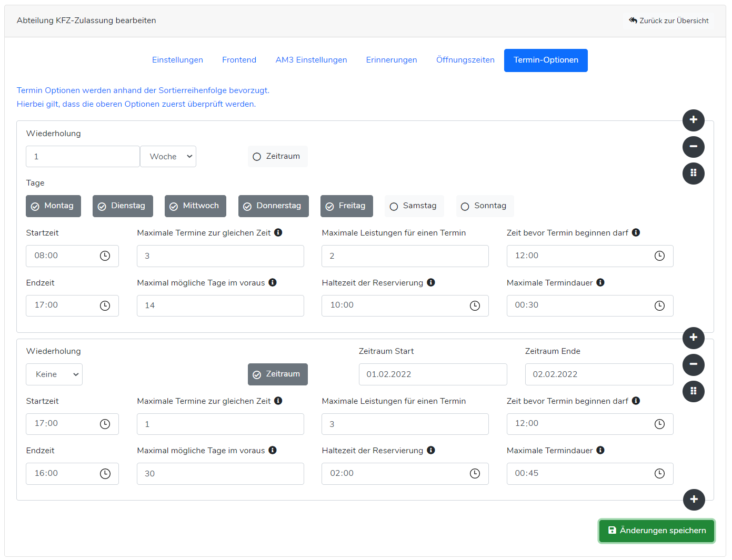Click info icon for second Maximale Termine zur gleichen Zeit
This screenshot has width=732, height=560.
(x=278, y=401)
